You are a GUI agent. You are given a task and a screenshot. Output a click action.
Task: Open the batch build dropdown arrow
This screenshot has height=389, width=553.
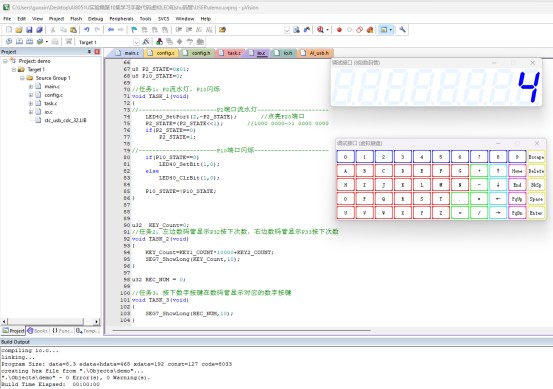click(x=47, y=42)
